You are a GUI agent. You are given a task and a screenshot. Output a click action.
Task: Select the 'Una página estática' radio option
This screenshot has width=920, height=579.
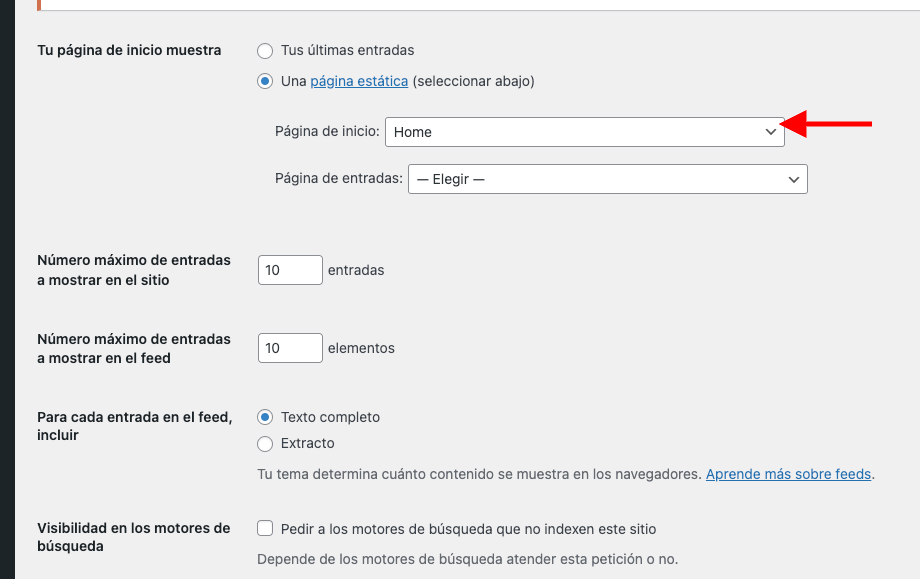pos(265,81)
